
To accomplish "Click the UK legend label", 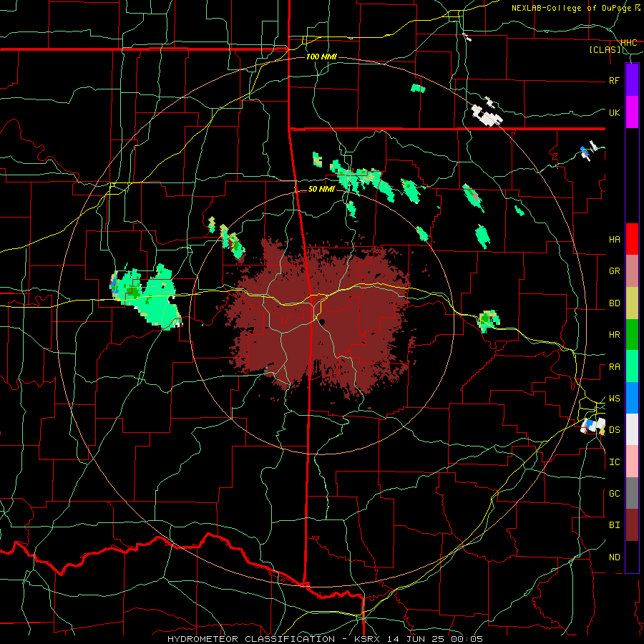I will 614,112.
